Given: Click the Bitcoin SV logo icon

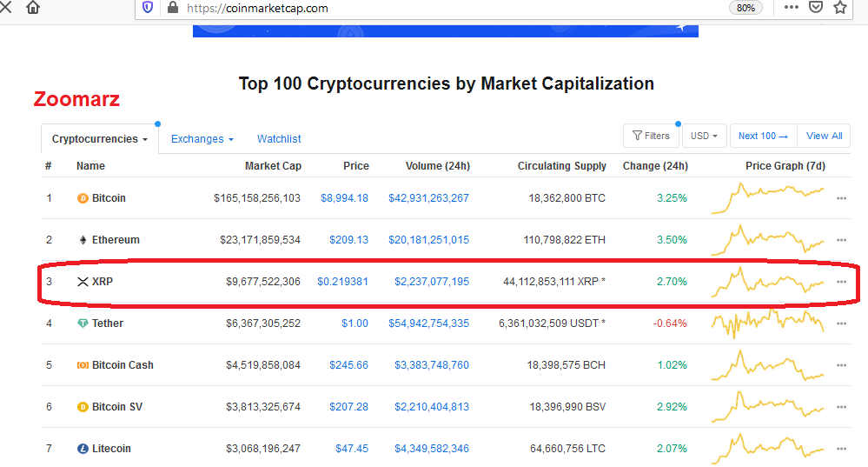Looking at the screenshot, I should coord(83,407).
